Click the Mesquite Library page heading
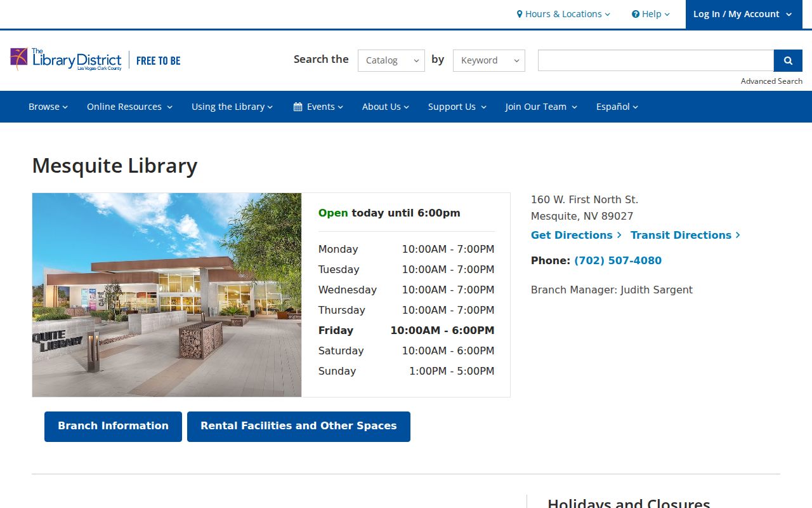The image size is (812, 508). point(115,166)
